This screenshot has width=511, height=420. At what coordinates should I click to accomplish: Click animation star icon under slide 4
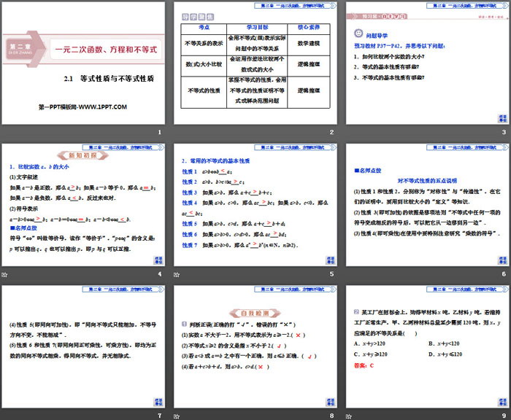point(4,274)
